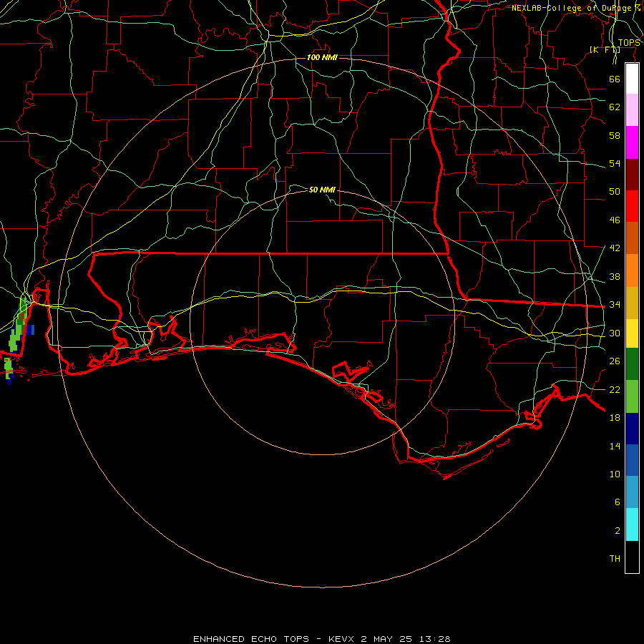The height and width of the screenshot is (644, 644).
Task: Click the legend value '46'
Action: coord(615,220)
